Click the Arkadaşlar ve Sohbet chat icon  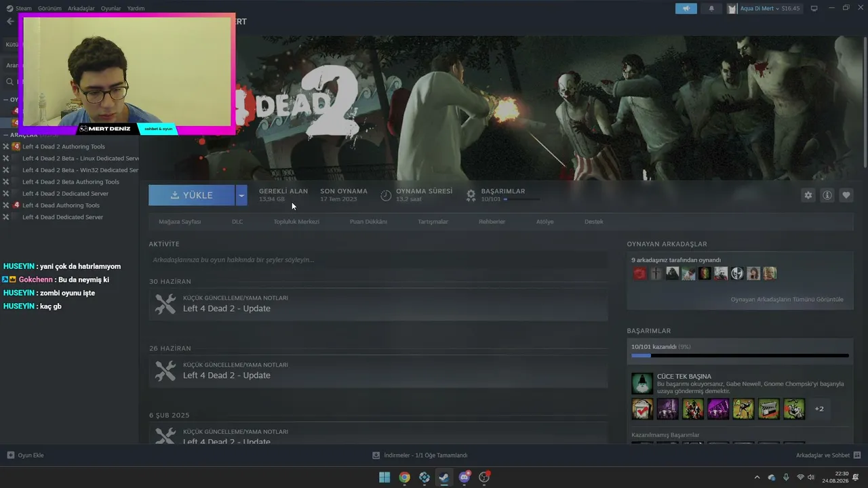click(857, 455)
